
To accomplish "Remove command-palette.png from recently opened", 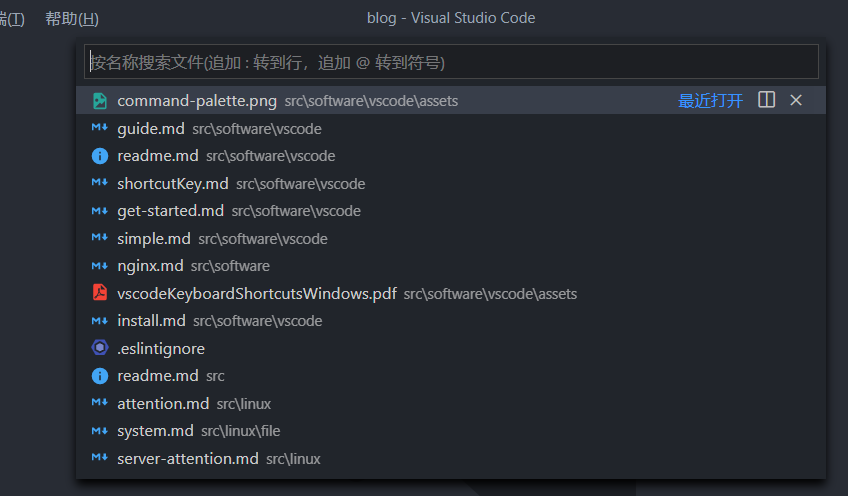I will coord(796,100).
